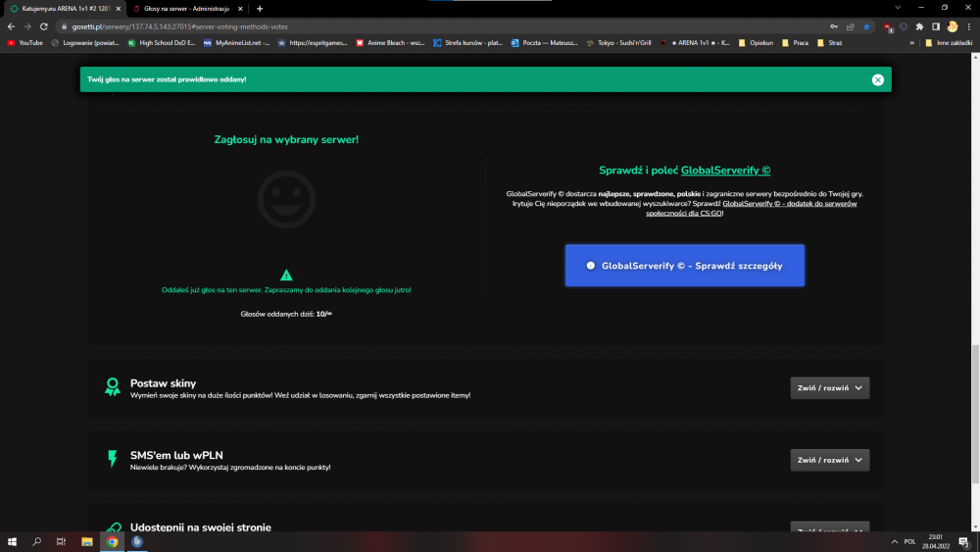Open espritgames bookmark
The width and height of the screenshot is (980, 552).
[313, 43]
